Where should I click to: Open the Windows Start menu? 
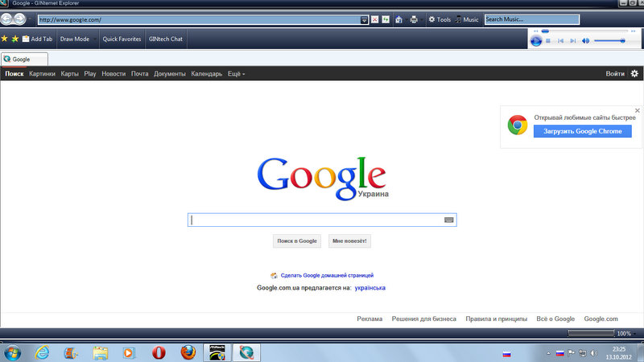tap(11, 352)
